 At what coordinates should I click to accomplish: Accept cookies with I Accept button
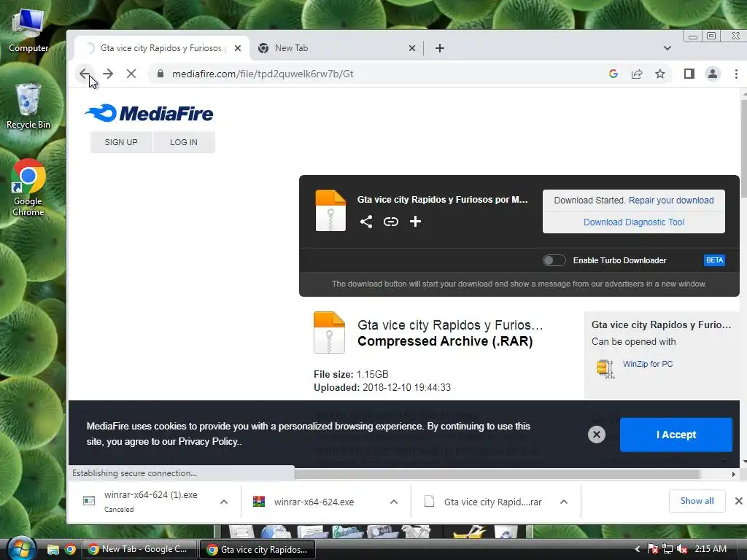(676, 435)
